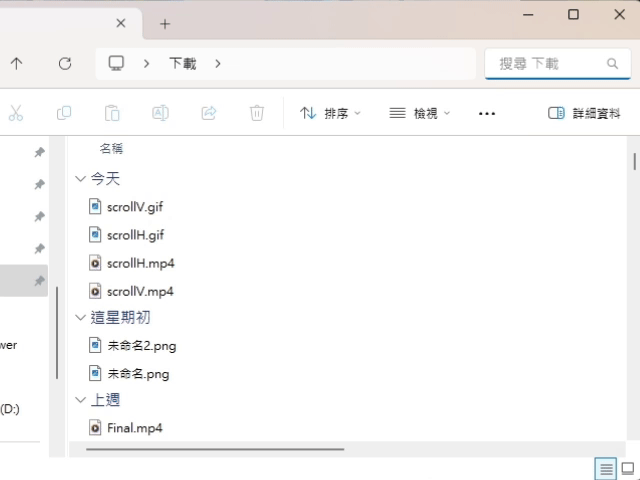Click the Copy icon in toolbar
The height and width of the screenshot is (480, 640).
coord(64,113)
